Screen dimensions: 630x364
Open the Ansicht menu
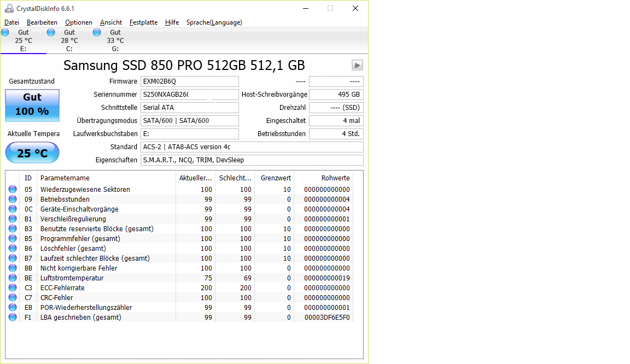[111, 22]
